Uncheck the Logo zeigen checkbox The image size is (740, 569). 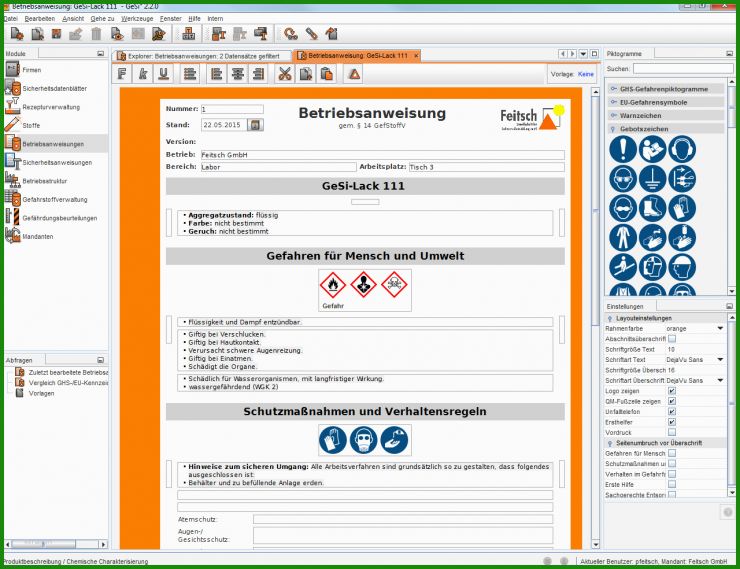pyautogui.click(x=672, y=391)
